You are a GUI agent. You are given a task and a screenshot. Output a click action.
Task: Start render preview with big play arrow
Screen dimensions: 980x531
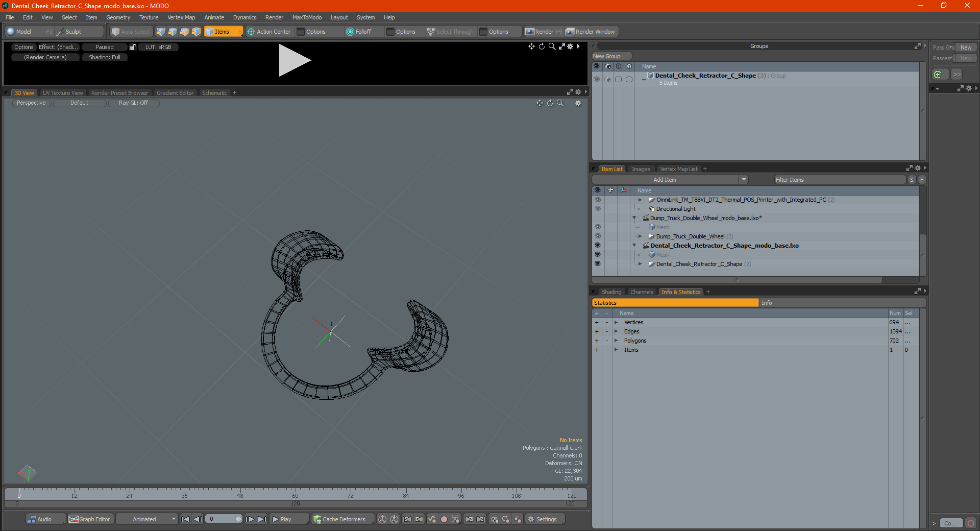[x=295, y=60]
